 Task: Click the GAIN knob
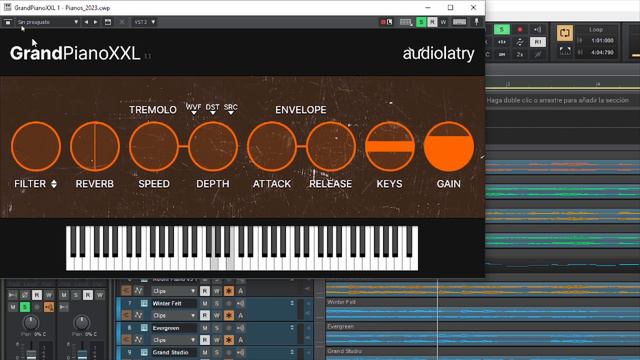tap(449, 147)
